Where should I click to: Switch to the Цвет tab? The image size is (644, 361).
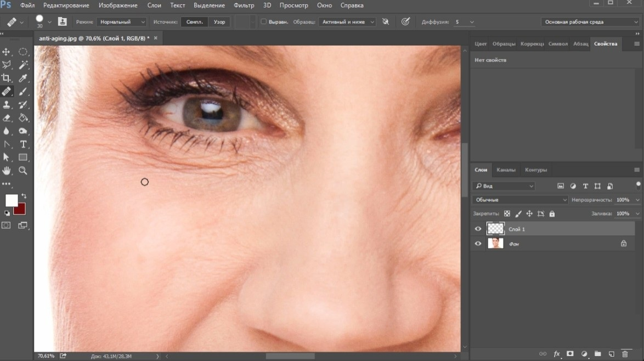click(x=480, y=43)
